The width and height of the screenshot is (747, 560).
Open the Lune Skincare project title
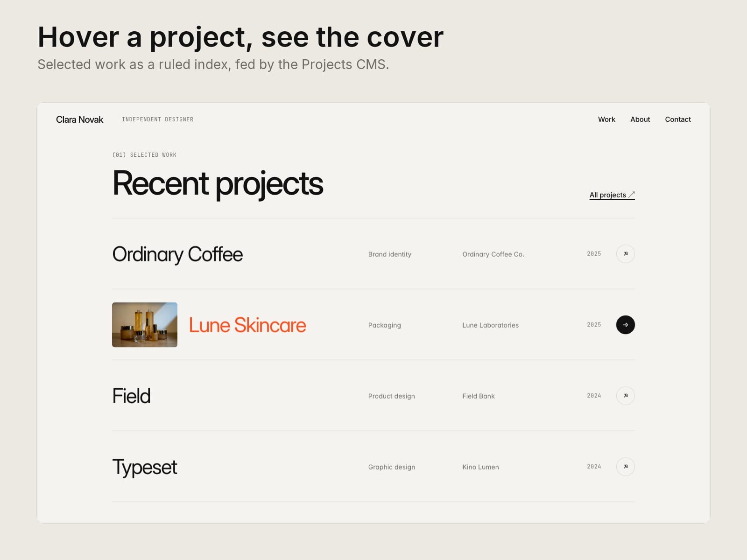(x=247, y=325)
